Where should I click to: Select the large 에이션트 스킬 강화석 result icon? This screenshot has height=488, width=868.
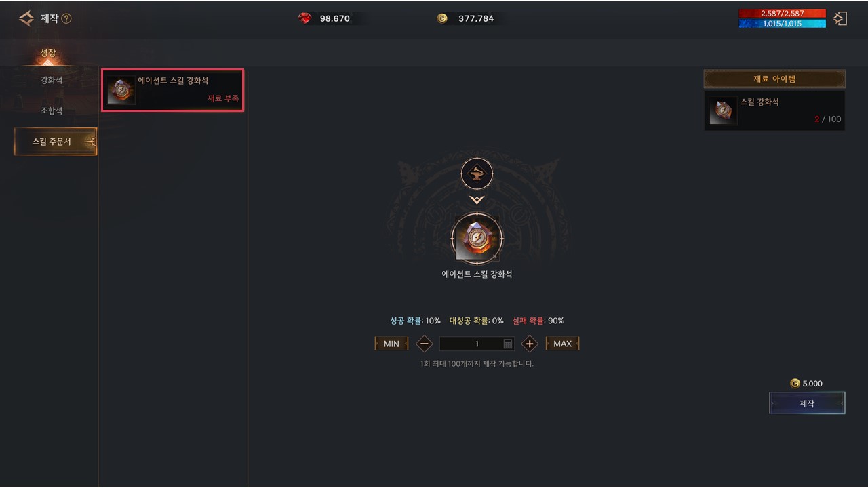coord(477,239)
